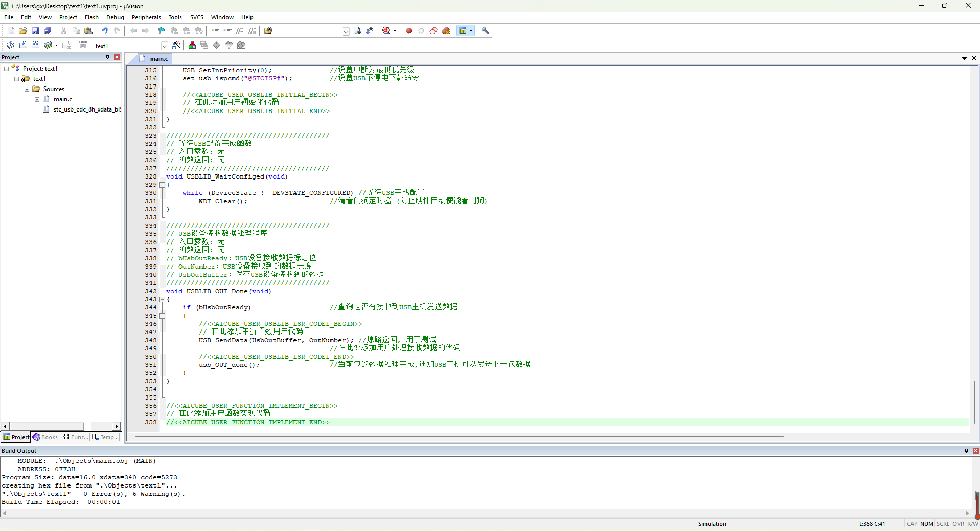Collapse code fold box at line 329

[163, 185]
